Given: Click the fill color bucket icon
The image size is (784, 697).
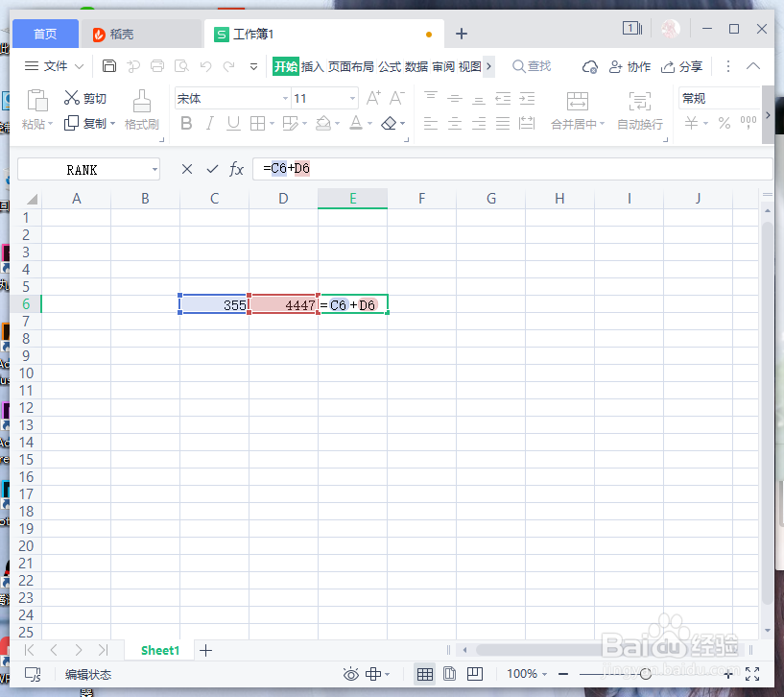Looking at the screenshot, I should tap(323, 123).
